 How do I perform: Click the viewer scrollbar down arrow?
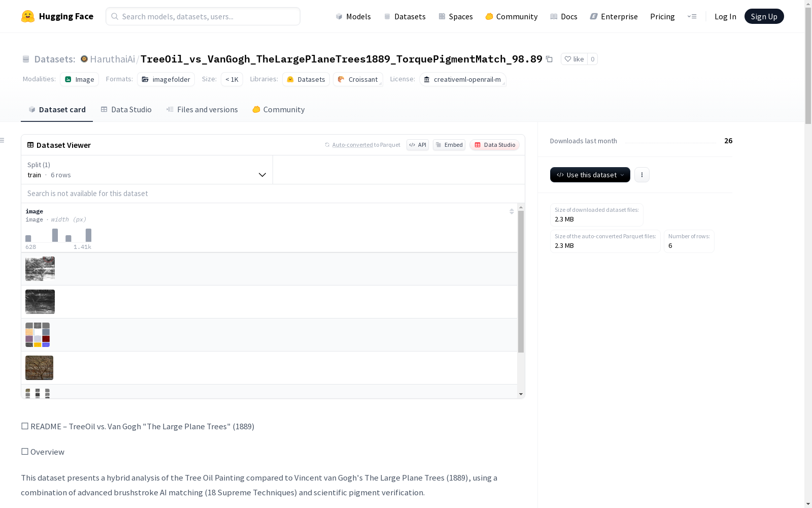[521, 394]
